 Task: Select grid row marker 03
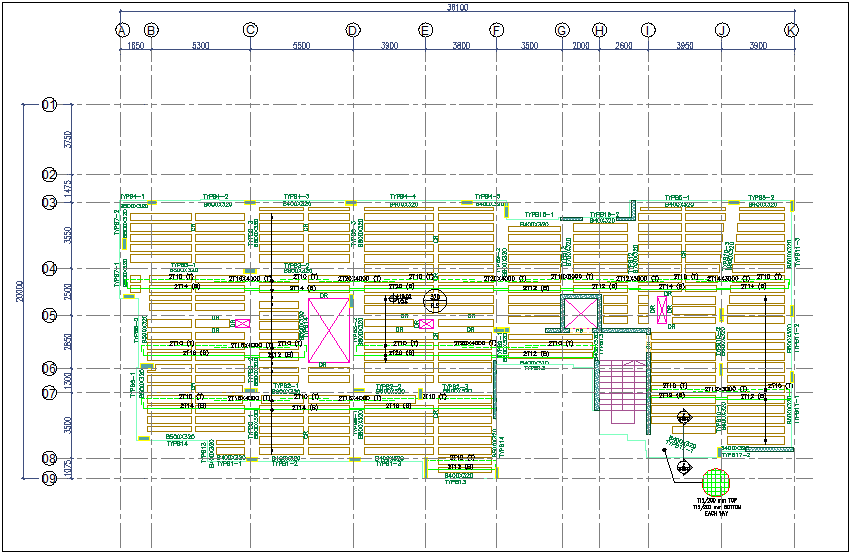coord(49,203)
